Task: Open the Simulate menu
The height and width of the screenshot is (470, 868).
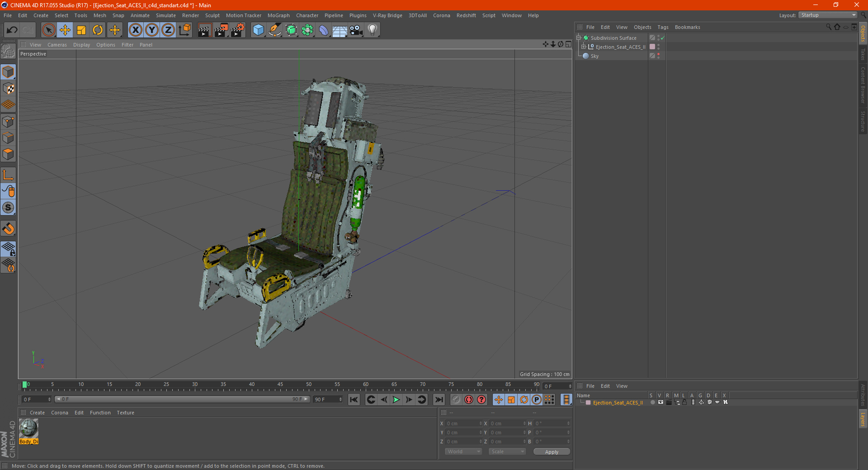Action: [x=166, y=15]
